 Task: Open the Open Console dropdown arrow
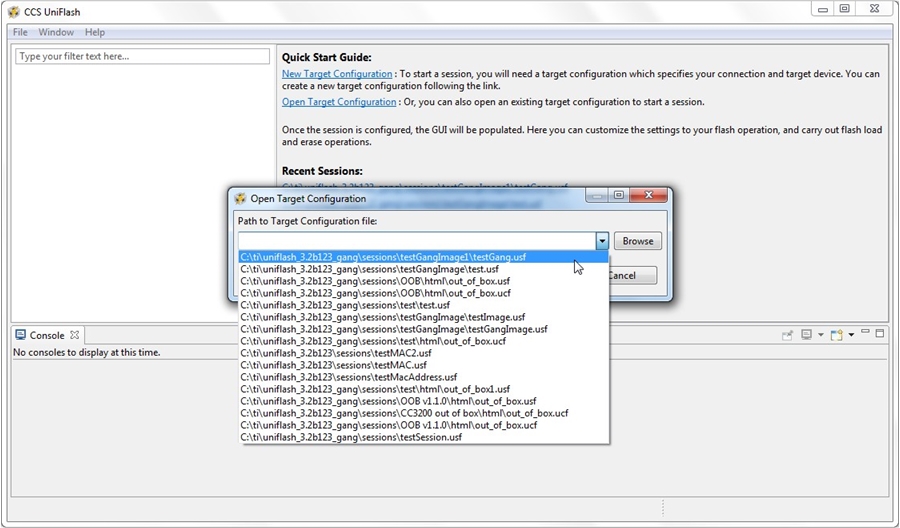click(x=851, y=335)
